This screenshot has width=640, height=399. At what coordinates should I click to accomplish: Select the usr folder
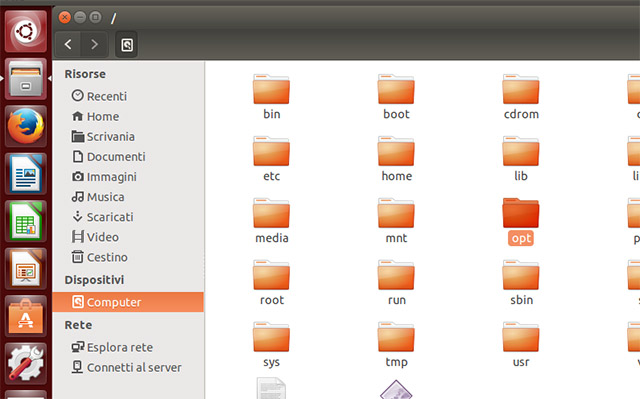(521, 345)
